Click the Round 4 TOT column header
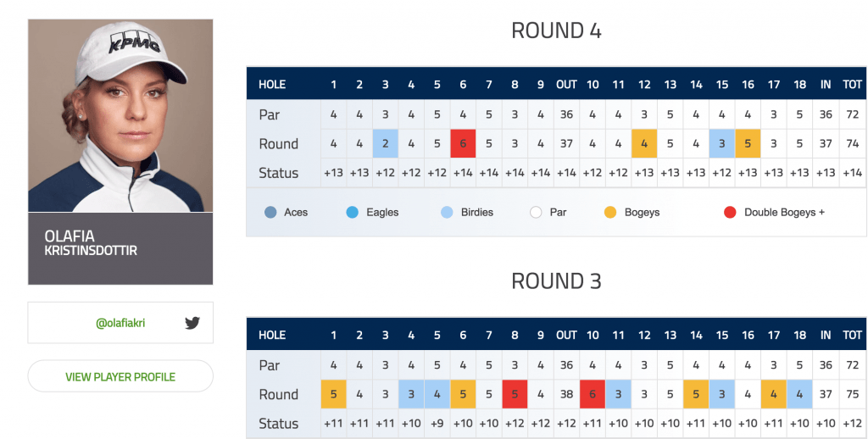The image size is (868, 439). pyautogui.click(x=853, y=84)
